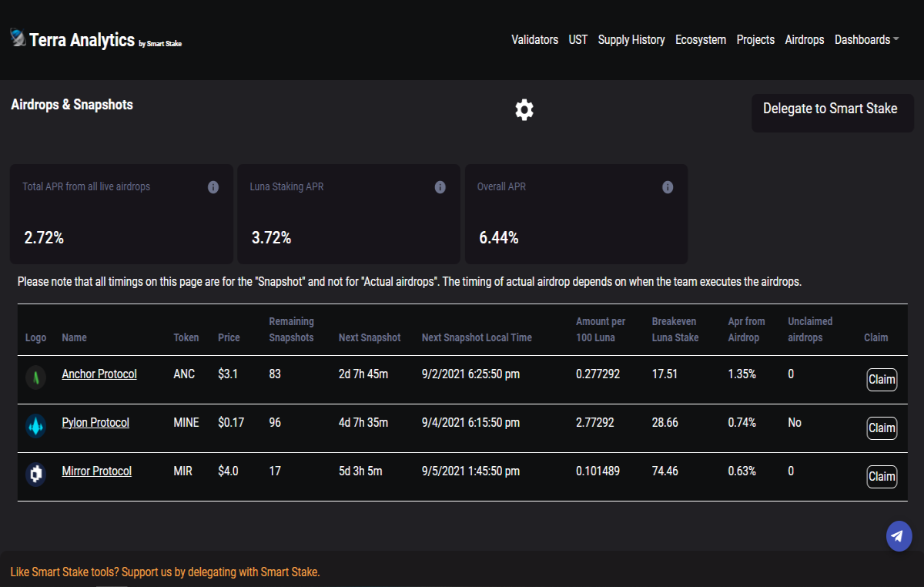Viewport: 924px width, 587px height.
Task: Open the Telegram floating icon
Action: [x=899, y=536]
